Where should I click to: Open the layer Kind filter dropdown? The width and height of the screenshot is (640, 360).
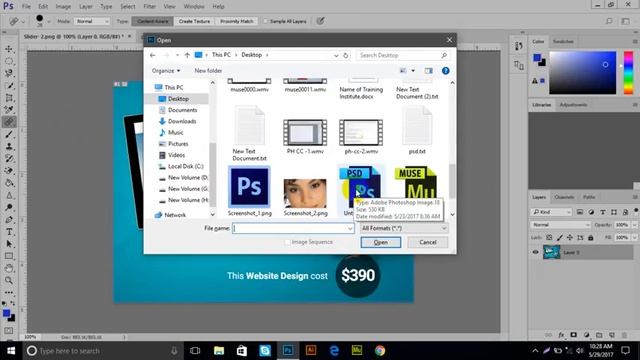point(551,212)
